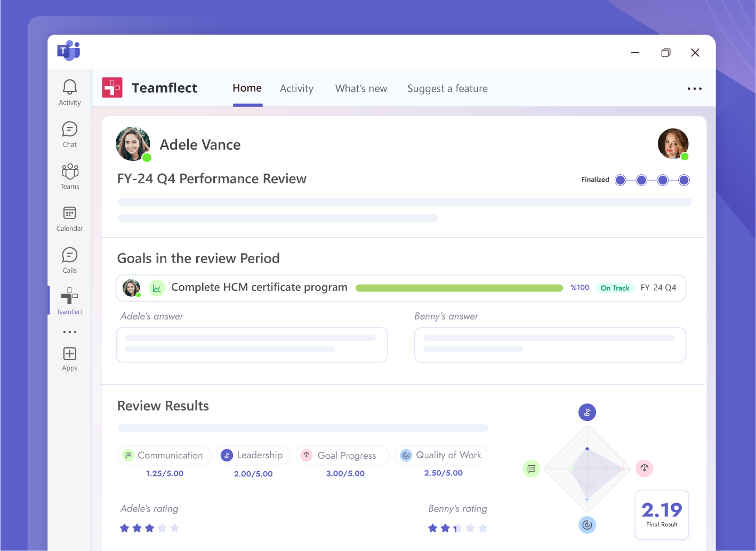Click the 2.00/5.00 Leadership score
756x551 pixels.
coord(253,474)
